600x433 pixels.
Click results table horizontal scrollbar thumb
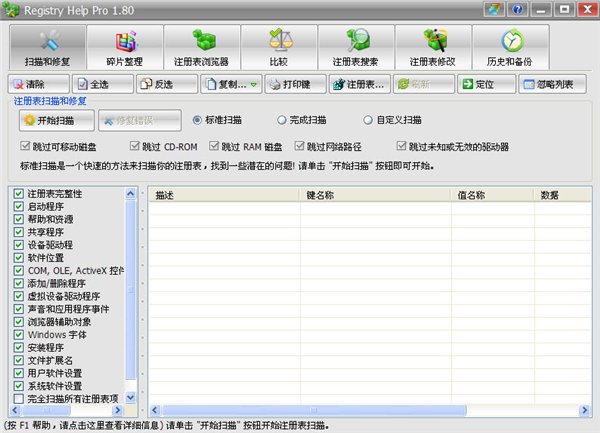(314, 410)
